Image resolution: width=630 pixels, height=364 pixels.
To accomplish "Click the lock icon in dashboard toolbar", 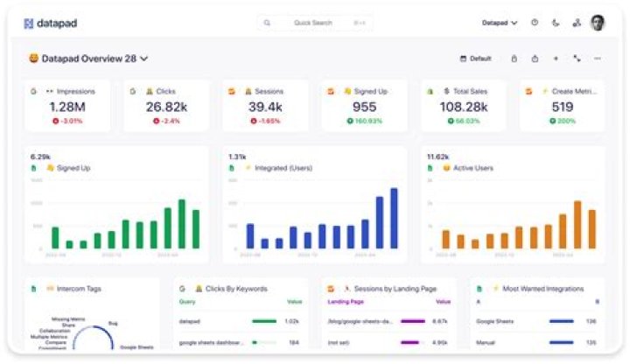I will point(514,59).
